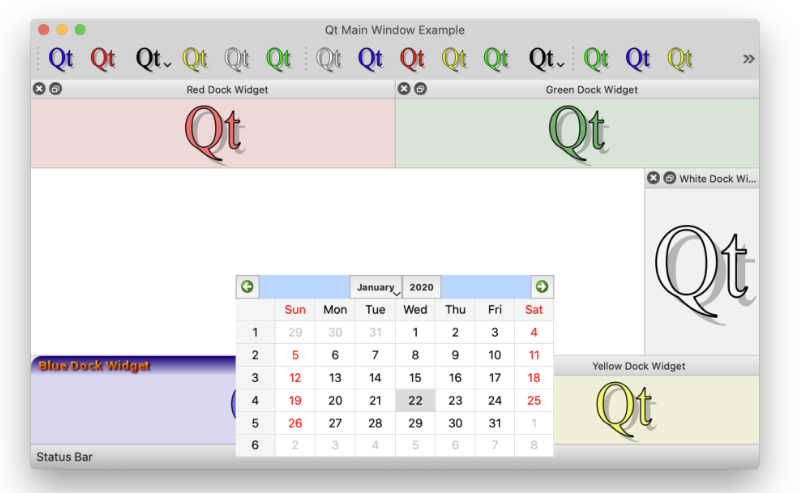Select January 20 in the calendar
Screen dimensions: 800x493
pyautogui.click(x=335, y=401)
